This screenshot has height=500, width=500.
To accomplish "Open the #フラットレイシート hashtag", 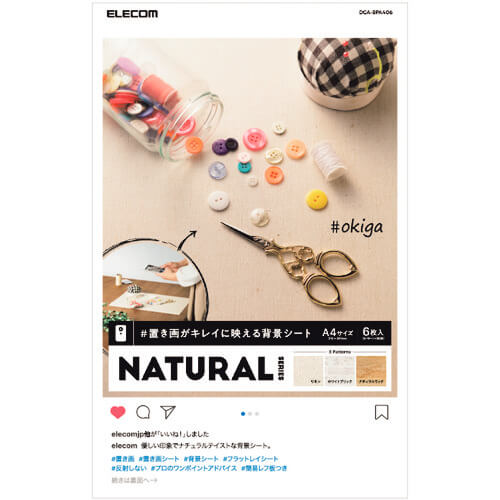I will pos(251,459).
